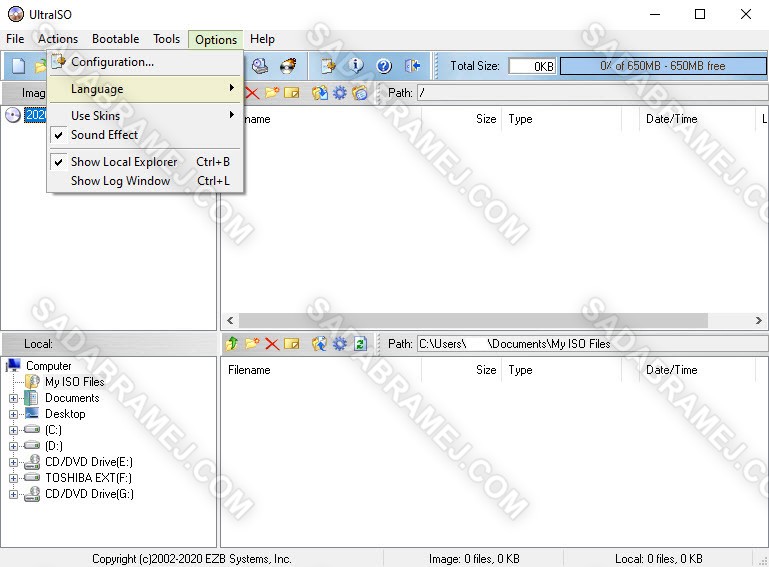Select My ISO Files in local tree
Screen dimensions: 769x567
point(75,382)
